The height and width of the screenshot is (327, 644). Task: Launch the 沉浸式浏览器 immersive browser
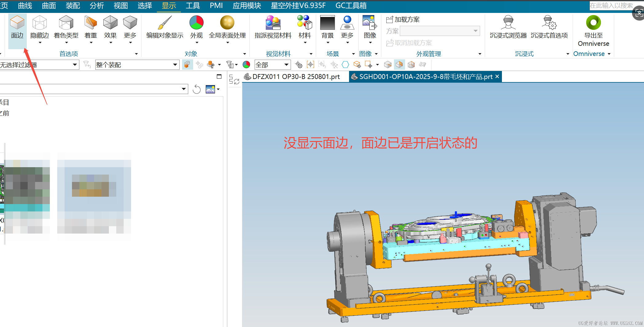508,28
